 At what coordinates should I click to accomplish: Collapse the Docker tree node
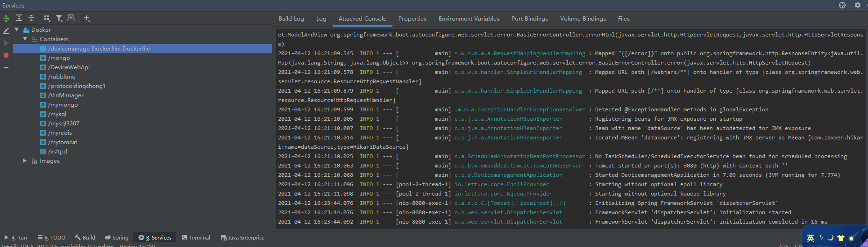click(x=17, y=29)
